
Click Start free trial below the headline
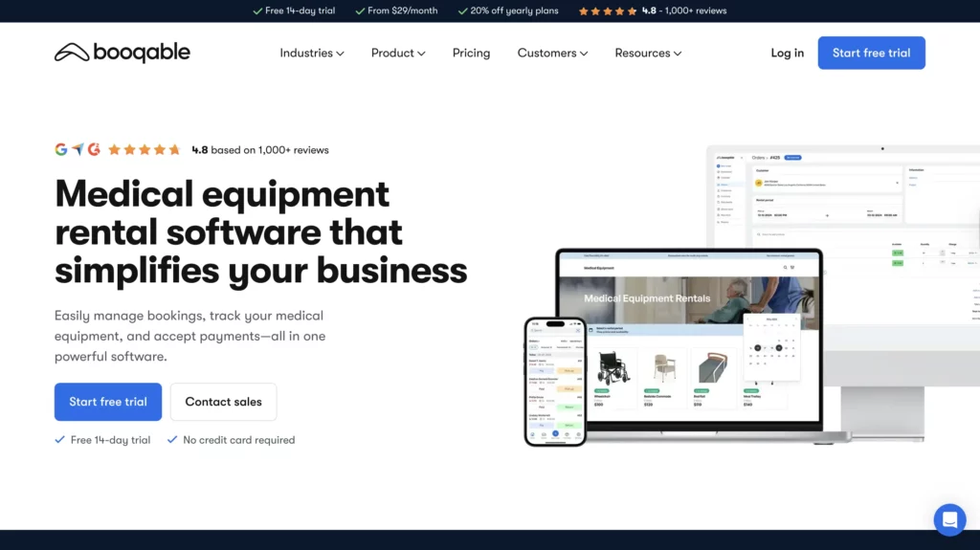108,402
